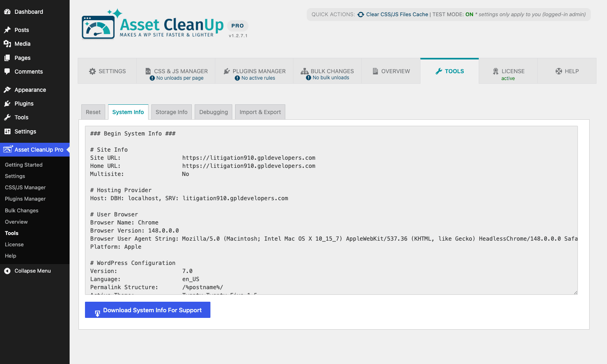The height and width of the screenshot is (364, 607).
Task: Go to the OVERVIEW tab
Action: click(x=391, y=71)
